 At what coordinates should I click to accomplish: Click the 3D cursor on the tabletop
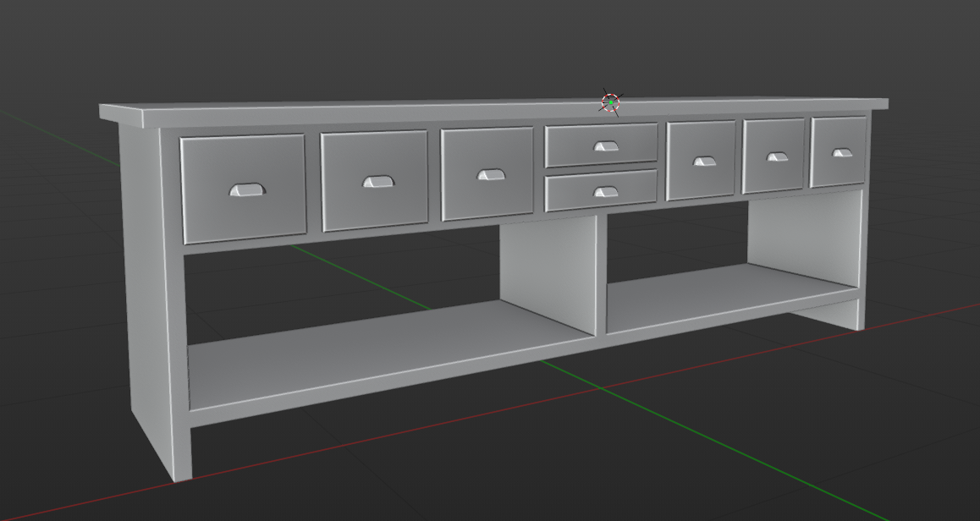click(x=611, y=101)
